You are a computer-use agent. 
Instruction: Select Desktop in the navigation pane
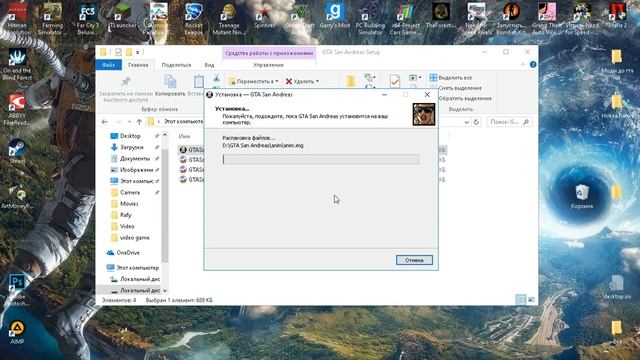[x=130, y=136]
